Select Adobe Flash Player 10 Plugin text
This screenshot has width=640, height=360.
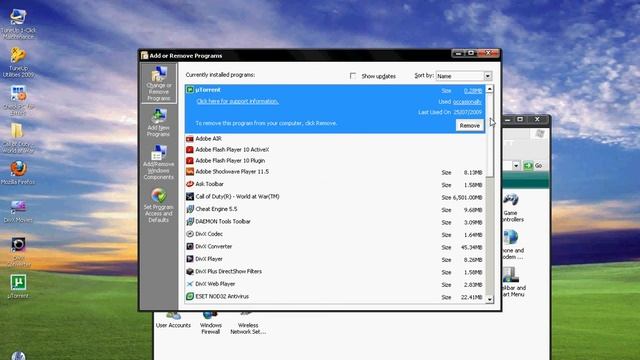(x=230, y=161)
